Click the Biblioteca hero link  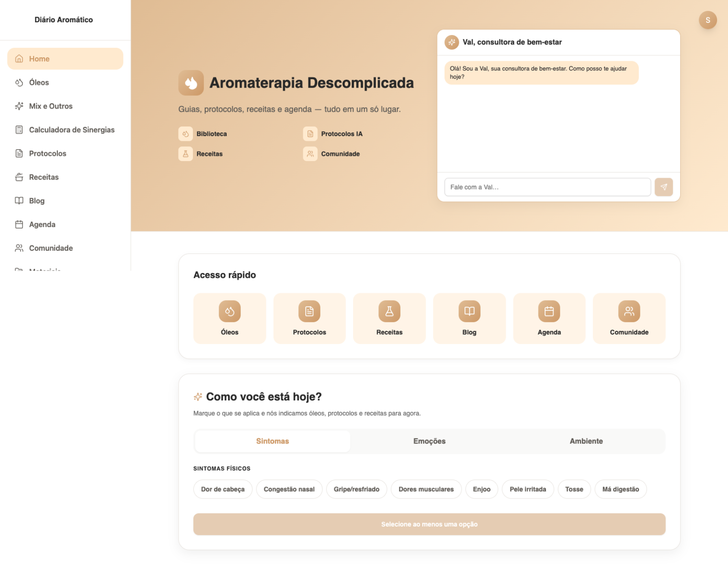click(211, 134)
